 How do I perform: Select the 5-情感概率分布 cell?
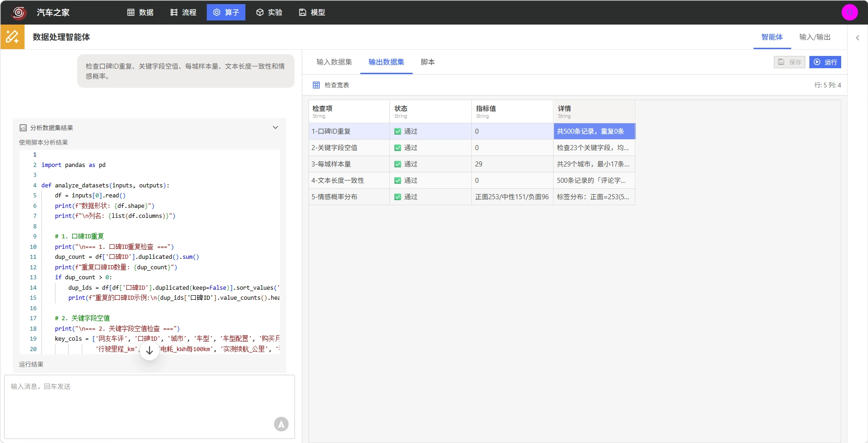(x=349, y=197)
